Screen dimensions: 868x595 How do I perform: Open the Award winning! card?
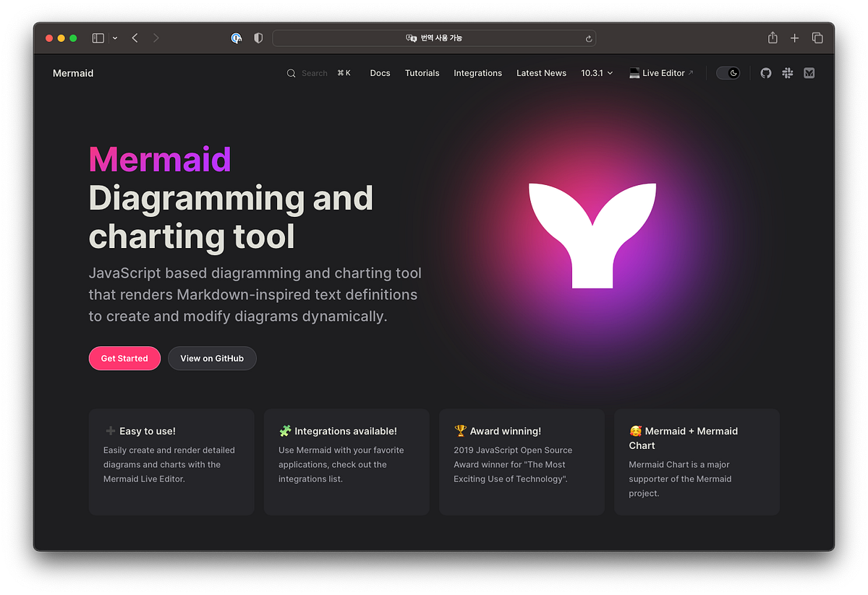click(522, 462)
